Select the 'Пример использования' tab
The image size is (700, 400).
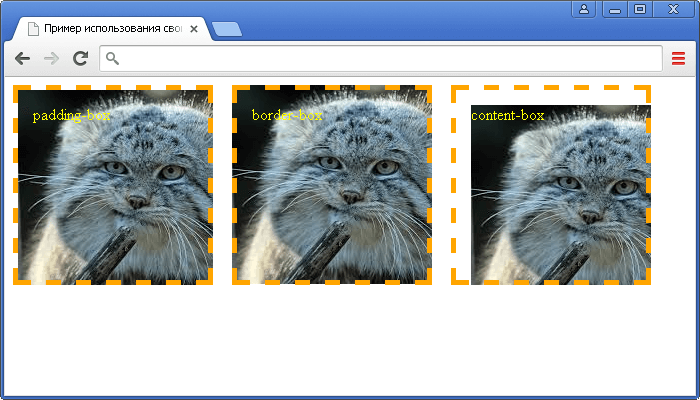click(112, 29)
